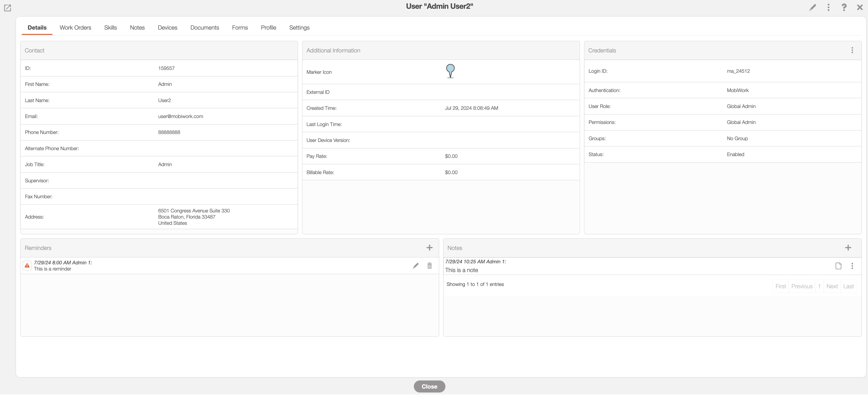Open the title bar three-dot menu
The width and height of the screenshot is (868, 396).
[x=828, y=7]
